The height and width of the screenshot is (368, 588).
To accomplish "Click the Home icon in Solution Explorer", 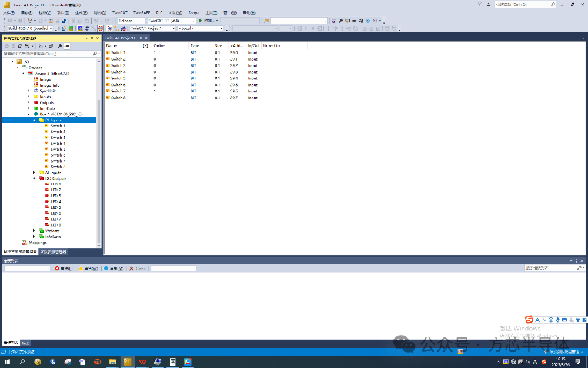I will 20,46.
